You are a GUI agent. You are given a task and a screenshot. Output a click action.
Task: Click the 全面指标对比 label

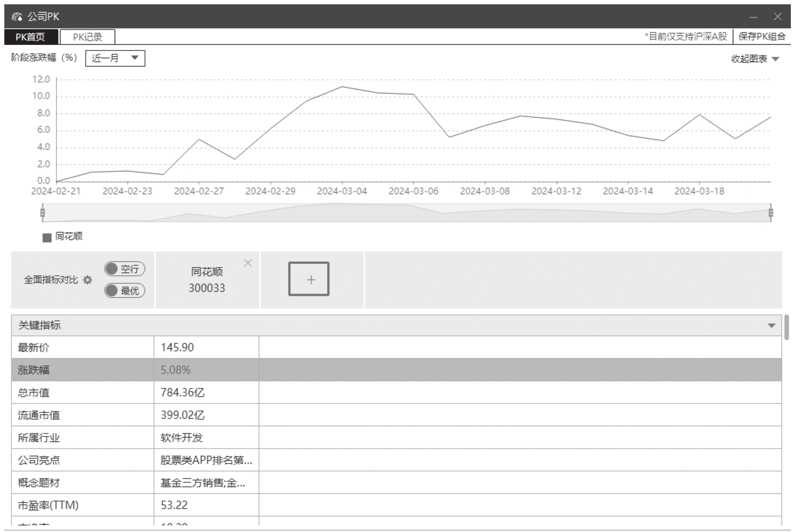51,280
